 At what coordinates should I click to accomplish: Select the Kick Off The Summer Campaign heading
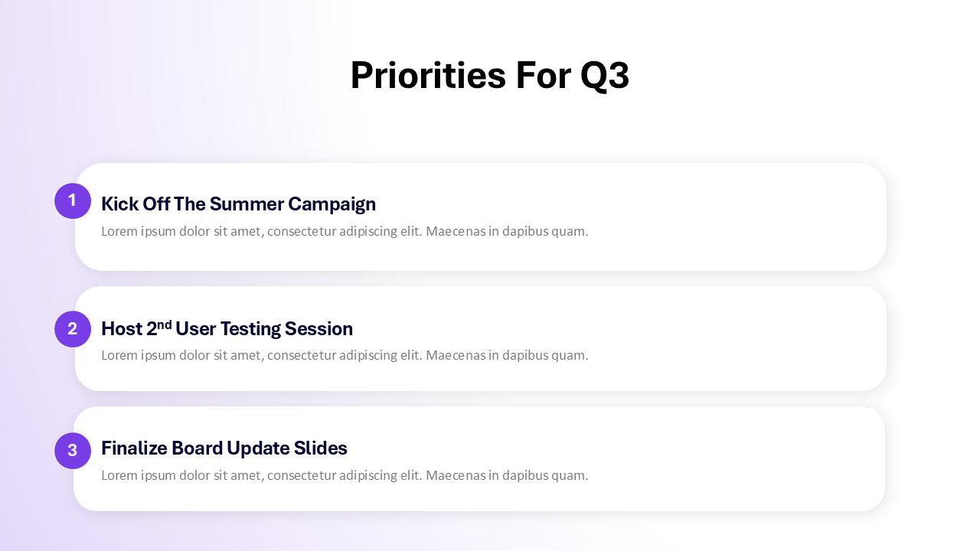point(238,204)
